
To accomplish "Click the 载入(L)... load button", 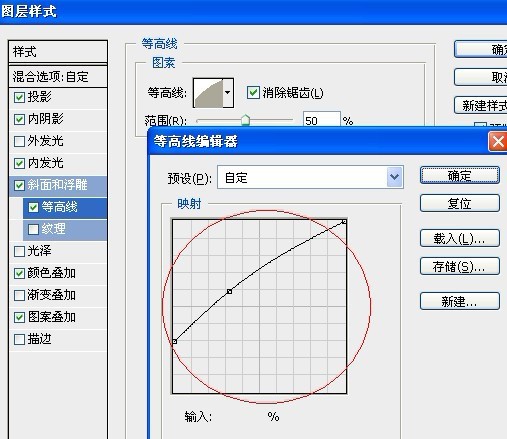I will [460, 238].
